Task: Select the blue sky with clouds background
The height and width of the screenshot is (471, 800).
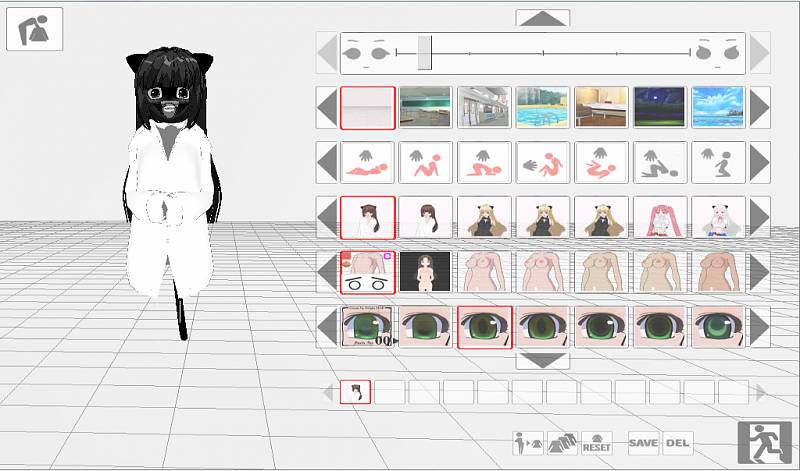Action: 718,107
